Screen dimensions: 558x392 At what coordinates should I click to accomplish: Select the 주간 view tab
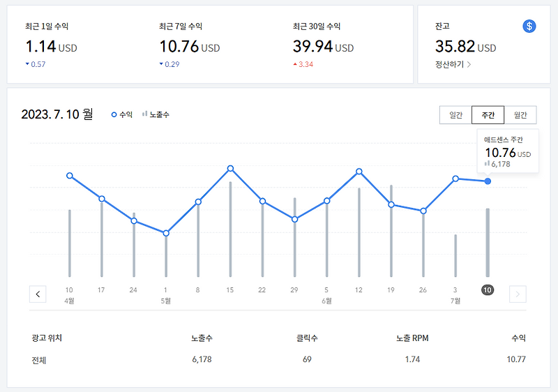click(x=488, y=115)
